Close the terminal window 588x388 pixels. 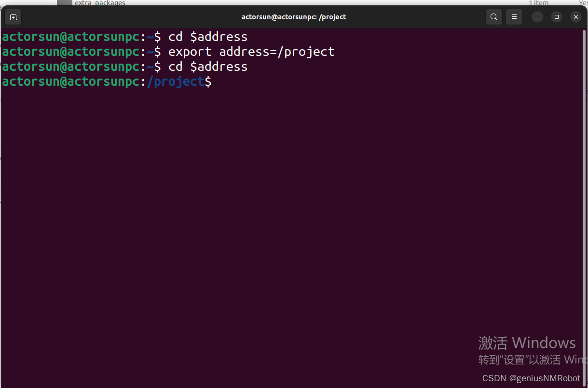coord(576,17)
